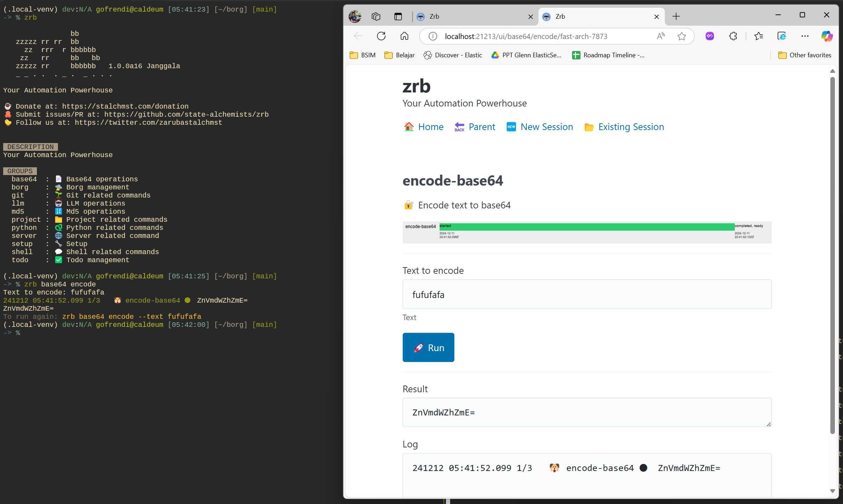Image resolution: width=843 pixels, height=504 pixels.
Task: Open the BSIM bookmarks folder
Action: (363, 55)
